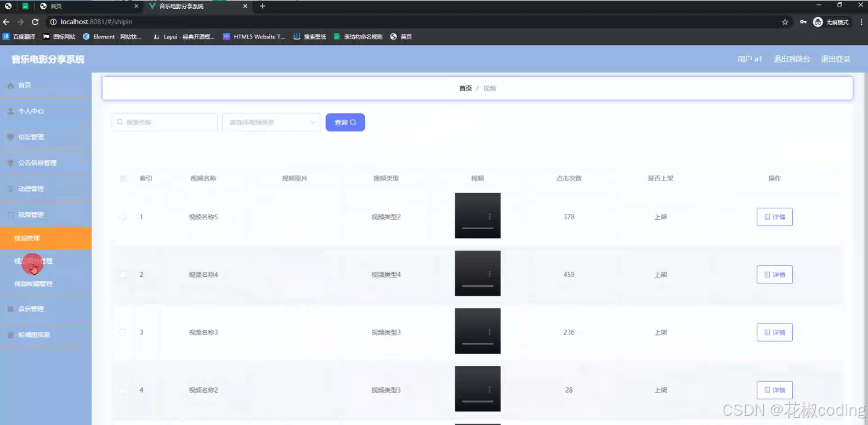Viewport: 868px width, 425px height.
Task: Toggle the select-all checkbox in table header
Action: [x=123, y=178]
